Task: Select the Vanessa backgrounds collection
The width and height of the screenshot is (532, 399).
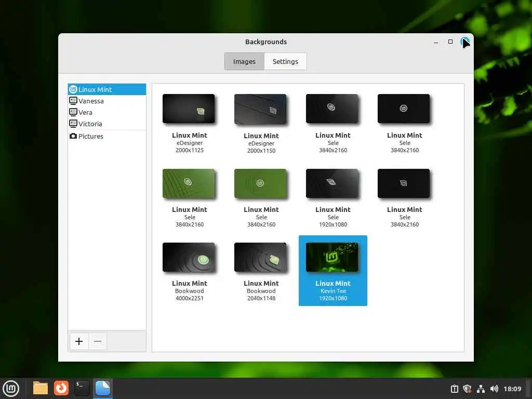Action: pyautogui.click(x=107, y=101)
